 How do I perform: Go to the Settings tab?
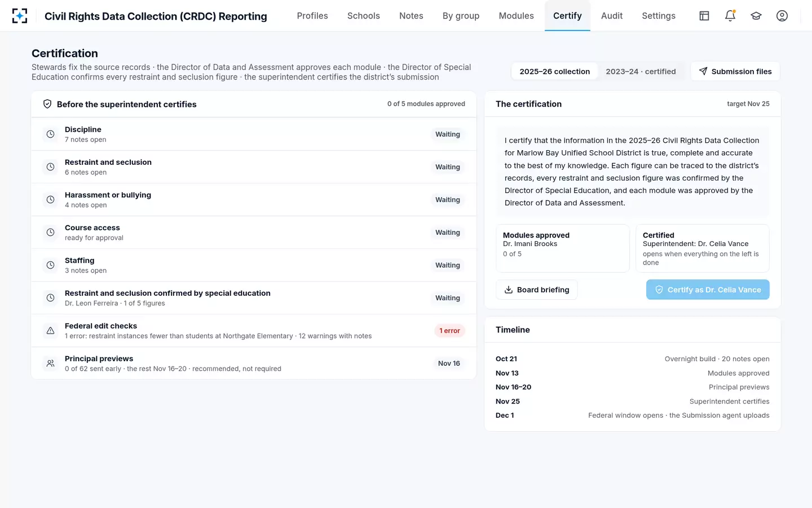click(659, 16)
